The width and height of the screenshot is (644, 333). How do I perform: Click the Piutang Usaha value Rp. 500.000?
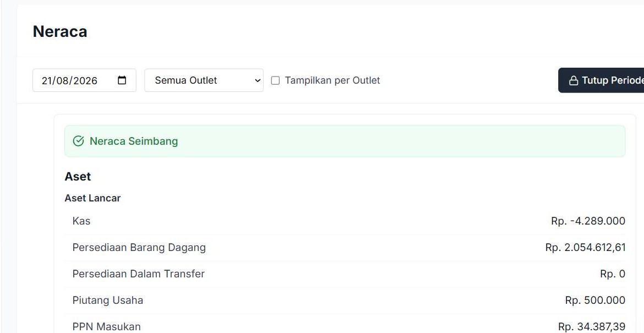point(595,300)
